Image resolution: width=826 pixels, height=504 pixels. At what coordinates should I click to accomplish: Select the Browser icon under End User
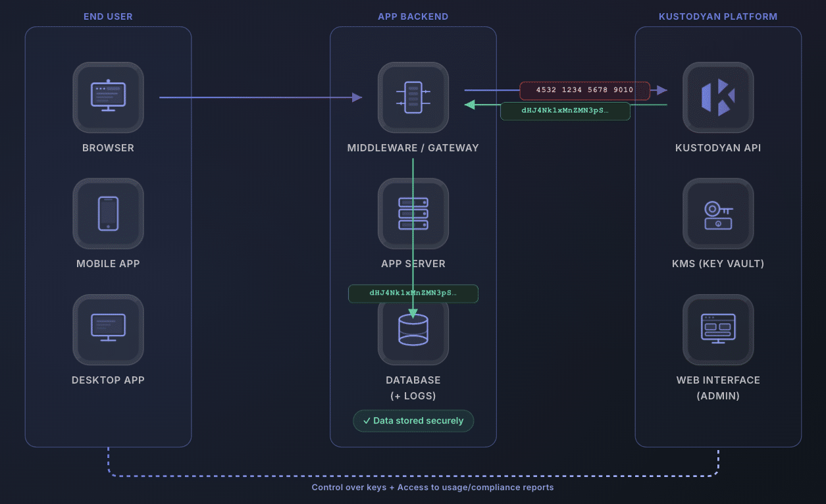[108, 97]
